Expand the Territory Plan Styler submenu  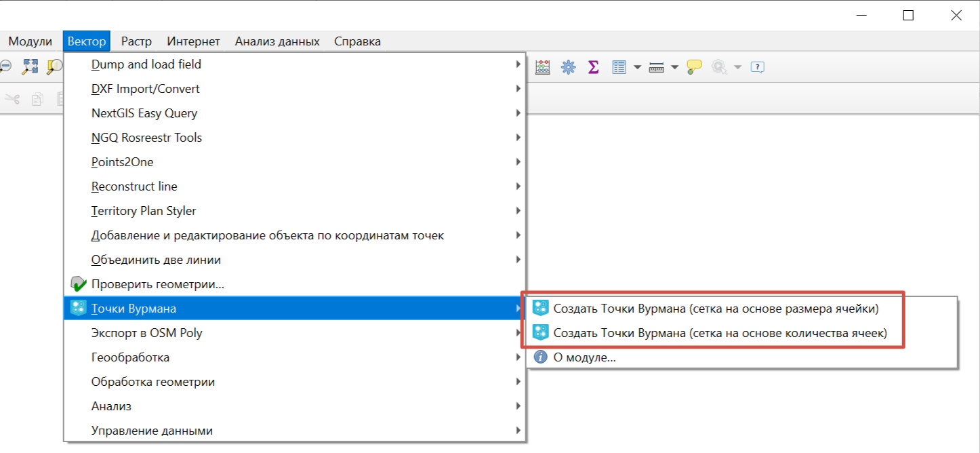click(295, 211)
